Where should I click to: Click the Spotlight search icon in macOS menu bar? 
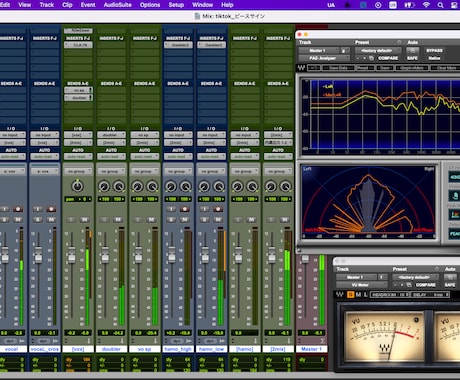coord(440,5)
